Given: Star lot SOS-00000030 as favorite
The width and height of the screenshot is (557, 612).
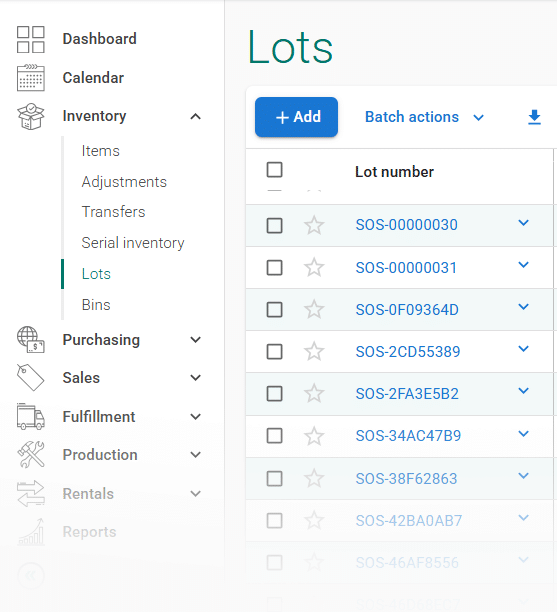Looking at the screenshot, I should click(314, 225).
